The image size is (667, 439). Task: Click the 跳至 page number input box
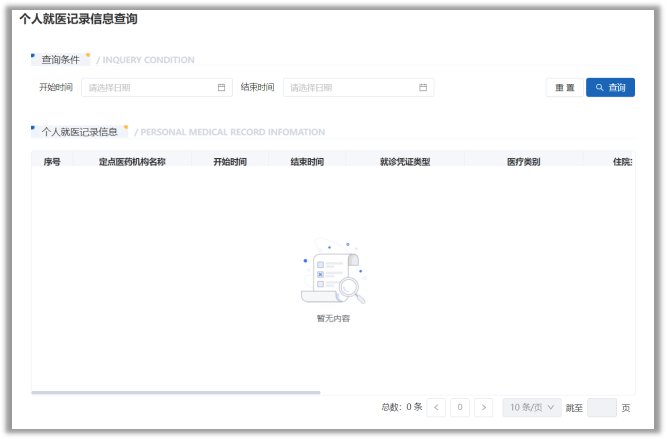(602, 408)
